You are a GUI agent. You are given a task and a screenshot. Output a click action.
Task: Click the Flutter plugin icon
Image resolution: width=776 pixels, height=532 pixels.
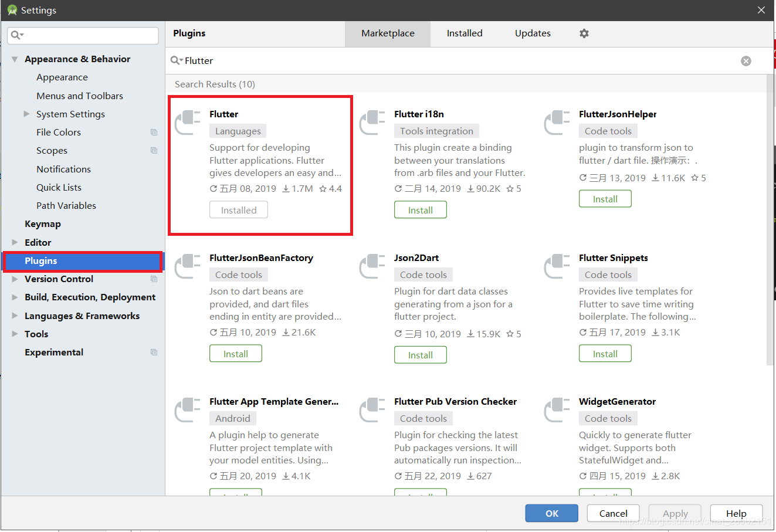[x=188, y=123]
